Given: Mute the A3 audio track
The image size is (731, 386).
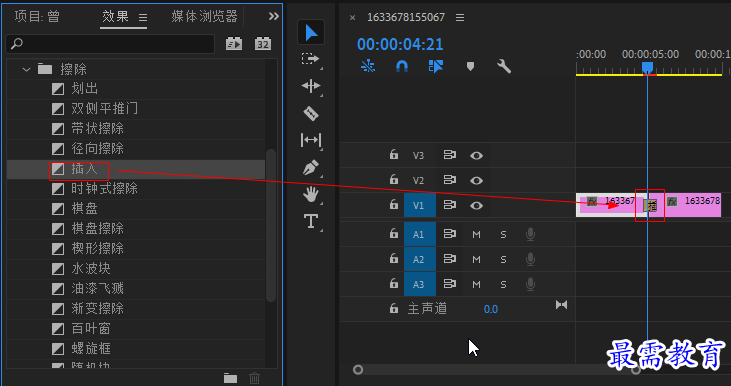Looking at the screenshot, I should coord(476,284).
